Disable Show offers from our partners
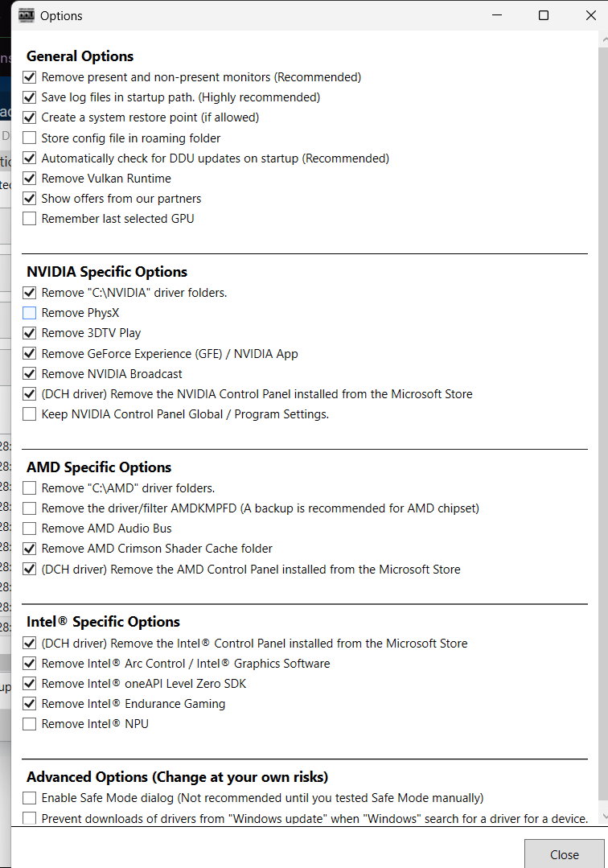 [30, 199]
